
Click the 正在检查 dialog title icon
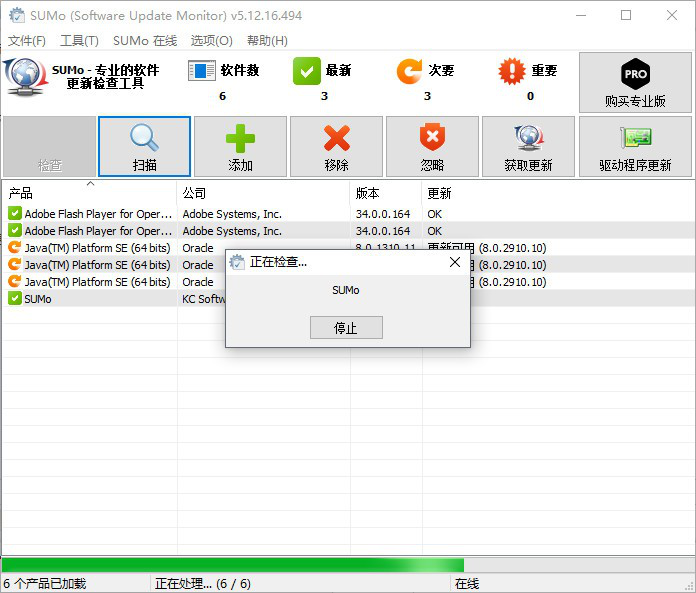coord(237,262)
